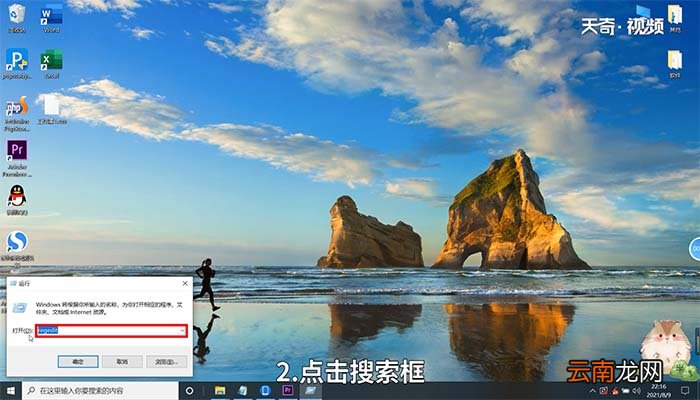The height and width of the screenshot is (400, 700).
Task: Close the Run dialog with X button
Action: (185, 283)
